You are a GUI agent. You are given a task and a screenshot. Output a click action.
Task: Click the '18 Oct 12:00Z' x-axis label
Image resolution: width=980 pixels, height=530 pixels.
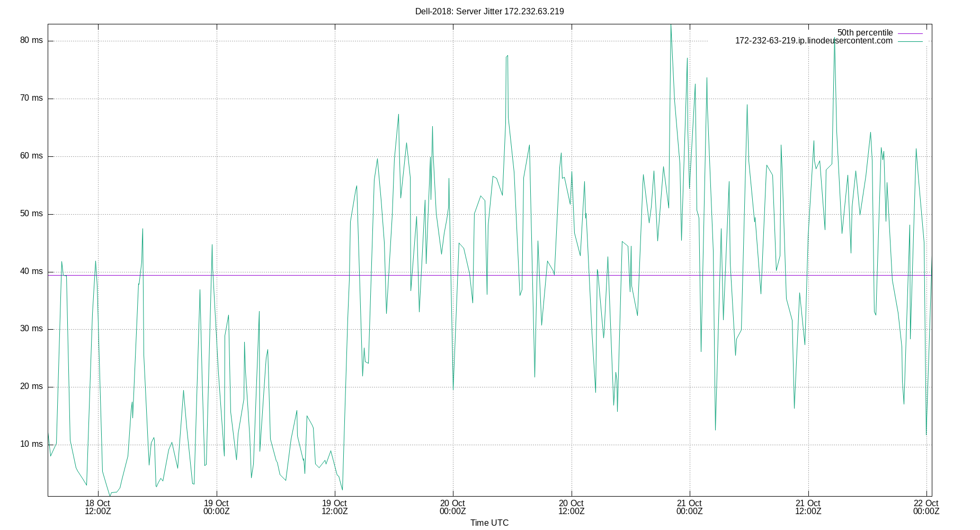[x=98, y=507]
